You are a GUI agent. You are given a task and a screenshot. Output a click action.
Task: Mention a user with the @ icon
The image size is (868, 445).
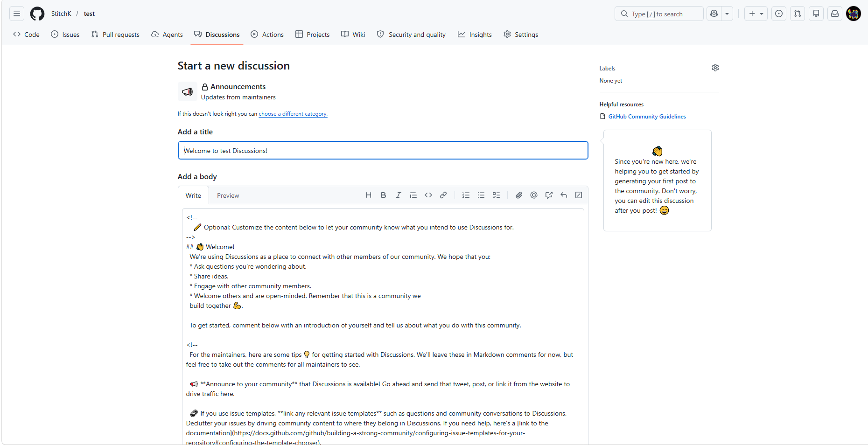click(534, 195)
